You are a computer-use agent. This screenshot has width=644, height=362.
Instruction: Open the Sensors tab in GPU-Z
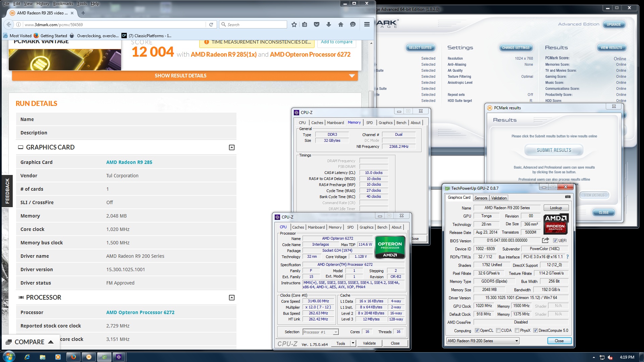[x=481, y=198]
